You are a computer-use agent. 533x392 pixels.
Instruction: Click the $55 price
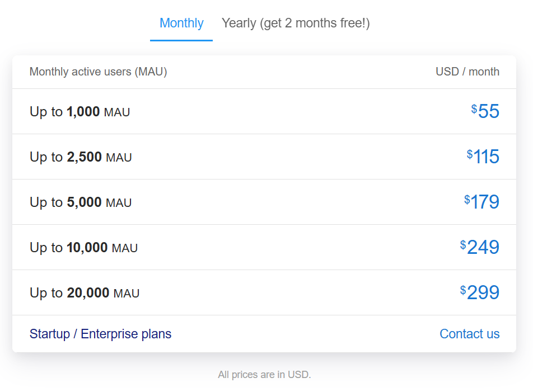[x=488, y=111]
